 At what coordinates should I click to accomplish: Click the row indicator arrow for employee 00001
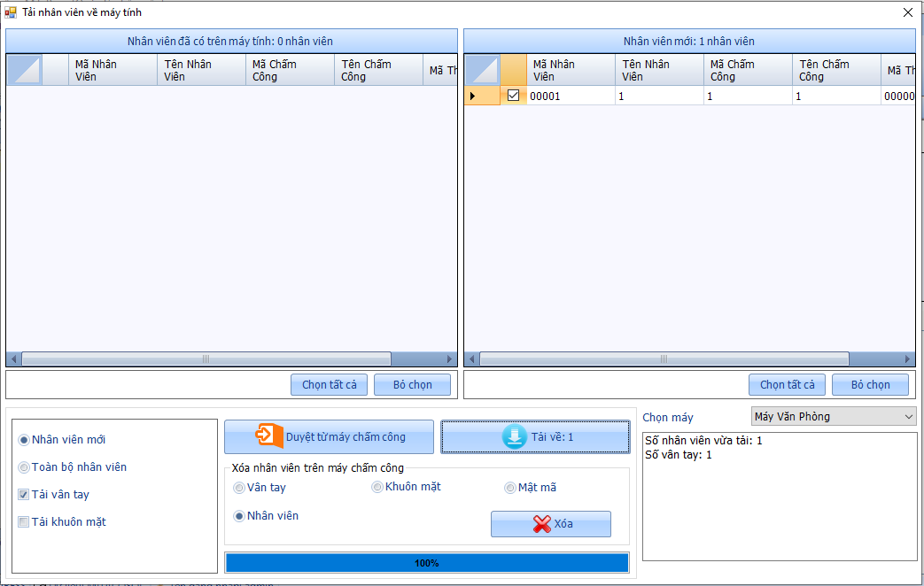click(x=472, y=96)
